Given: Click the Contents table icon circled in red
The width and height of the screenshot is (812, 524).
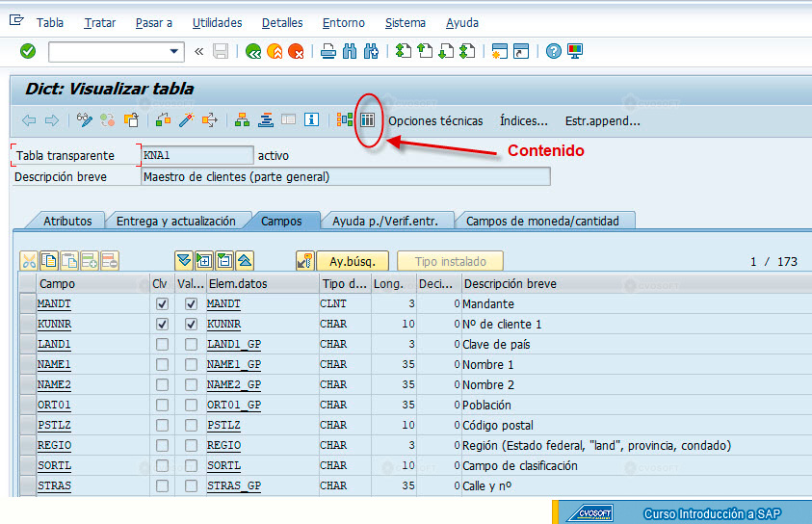Looking at the screenshot, I should pos(367,120).
